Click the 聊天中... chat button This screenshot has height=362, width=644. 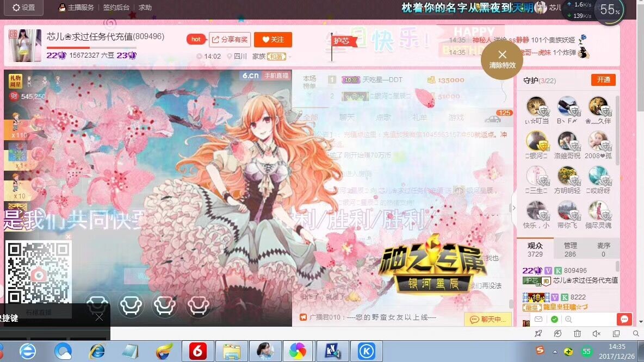tap(488, 319)
